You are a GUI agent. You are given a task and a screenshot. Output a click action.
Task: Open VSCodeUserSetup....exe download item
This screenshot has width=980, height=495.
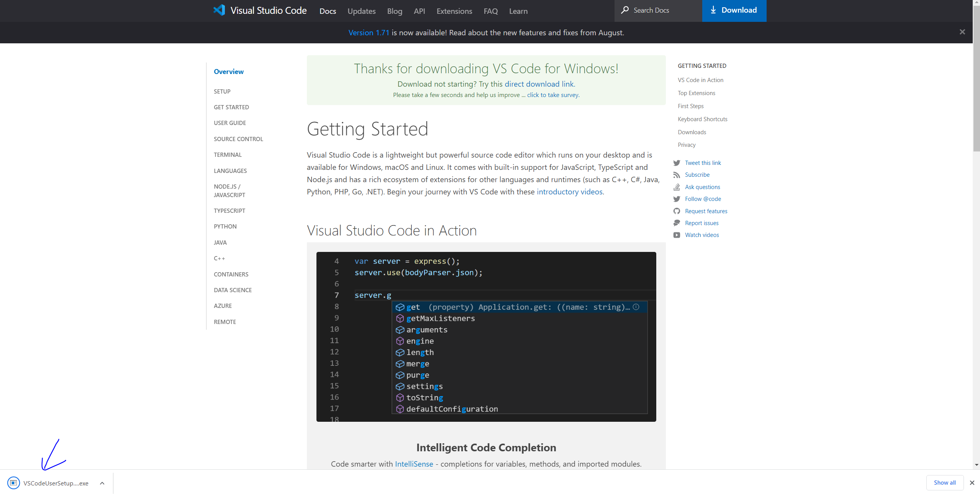coord(56,483)
